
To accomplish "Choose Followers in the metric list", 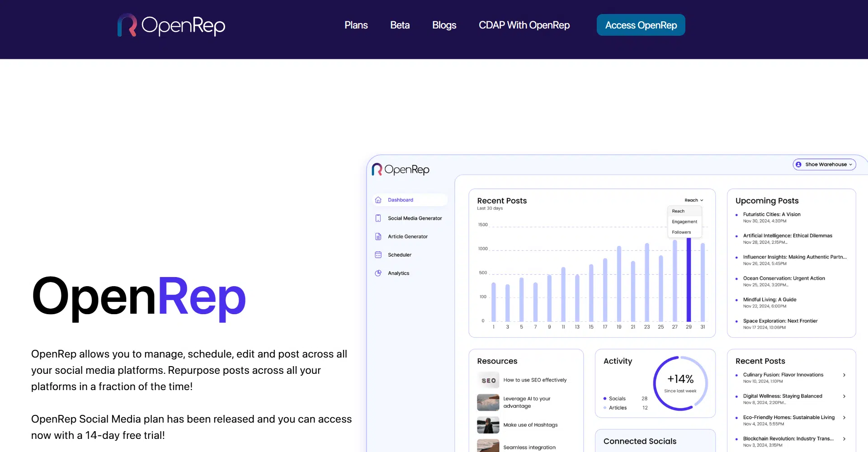I will (681, 232).
